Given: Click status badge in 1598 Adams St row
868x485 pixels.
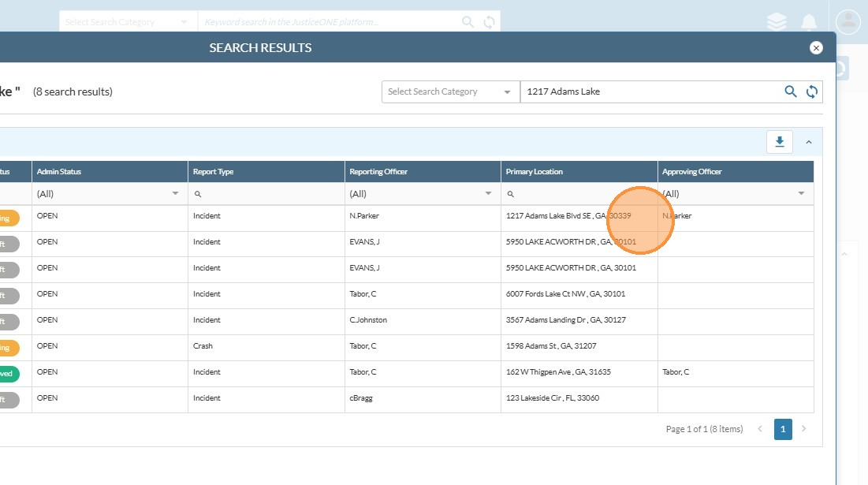Looking at the screenshot, I should coord(9,348).
